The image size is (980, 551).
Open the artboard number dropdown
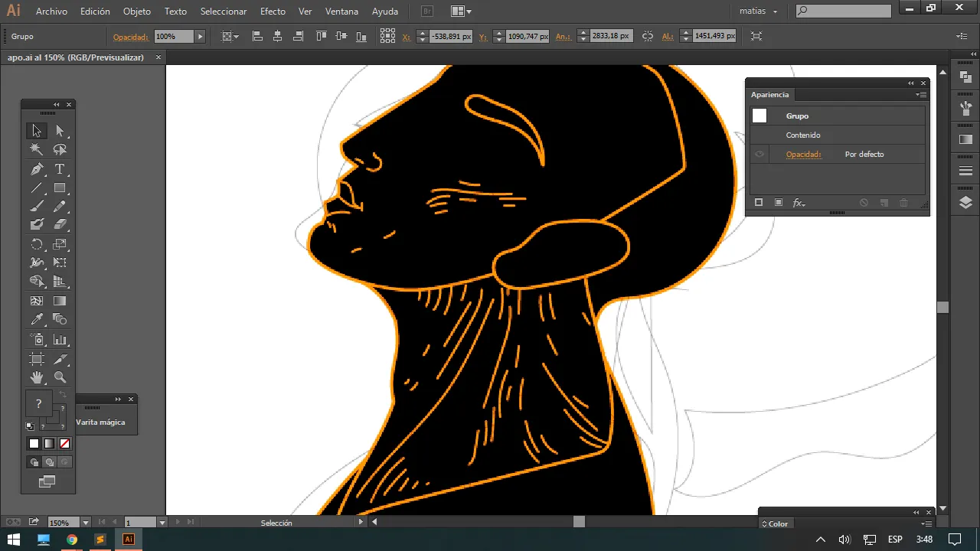162,523
